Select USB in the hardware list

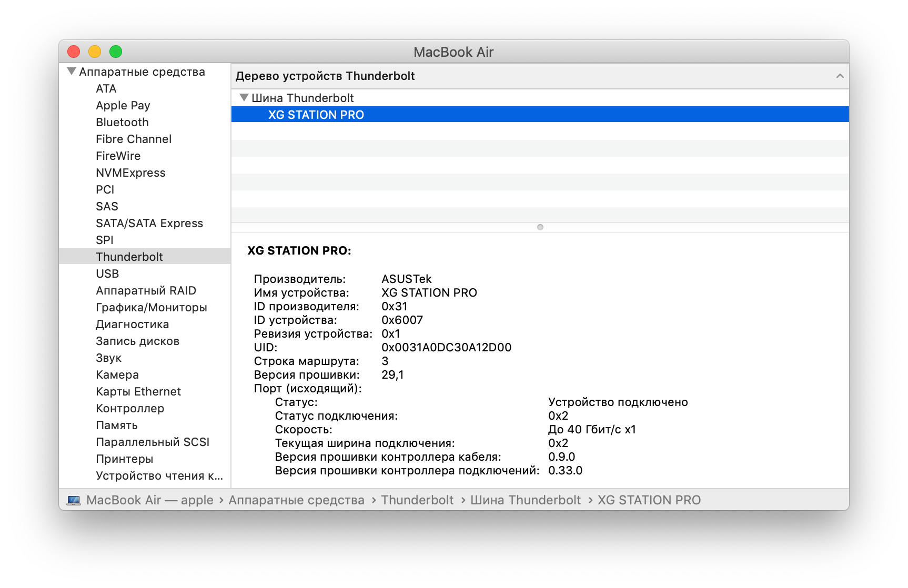coord(107,273)
